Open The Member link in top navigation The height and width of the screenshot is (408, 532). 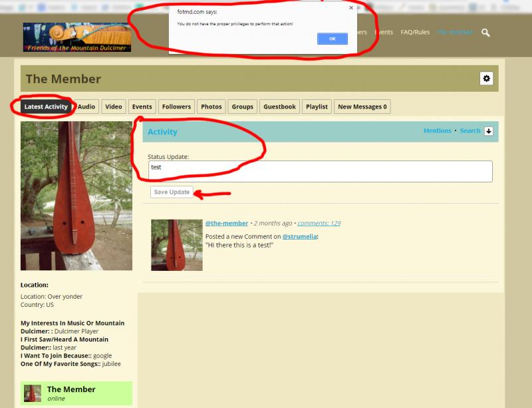[455, 32]
